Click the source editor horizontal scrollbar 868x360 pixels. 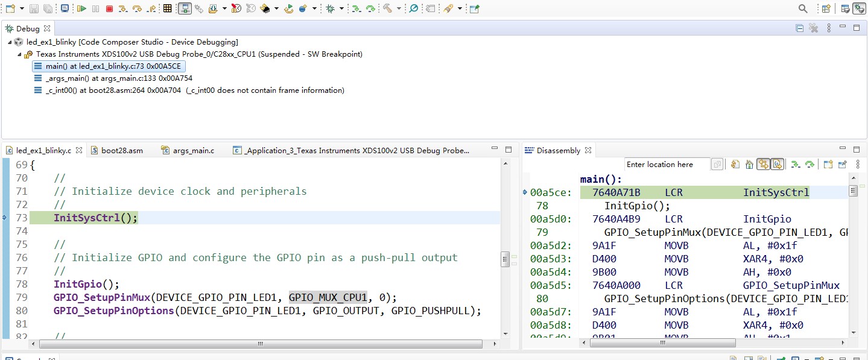(260, 344)
